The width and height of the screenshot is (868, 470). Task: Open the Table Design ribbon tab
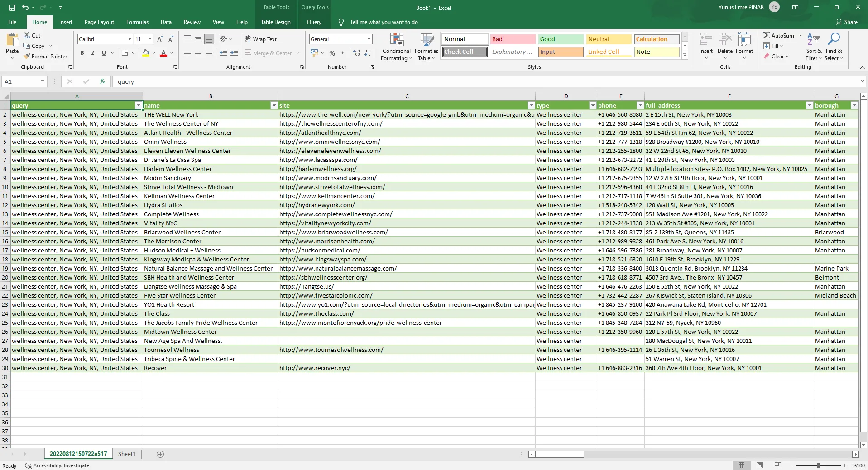(x=275, y=22)
